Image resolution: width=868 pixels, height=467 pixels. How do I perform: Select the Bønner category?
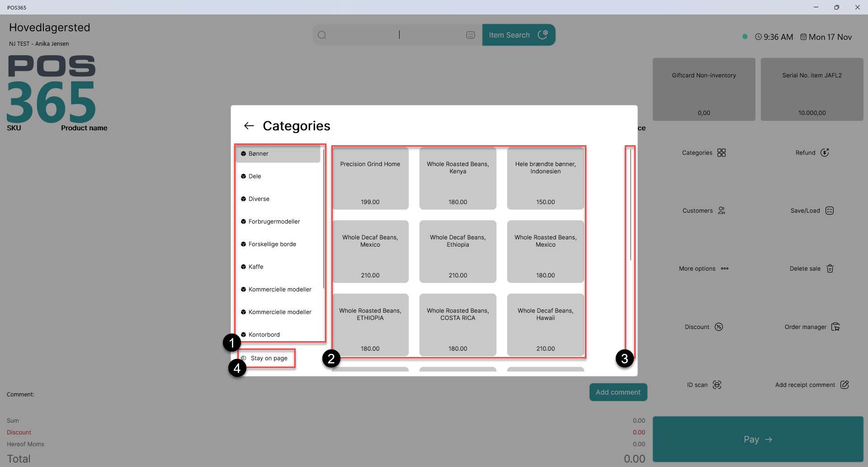(x=278, y=153)
